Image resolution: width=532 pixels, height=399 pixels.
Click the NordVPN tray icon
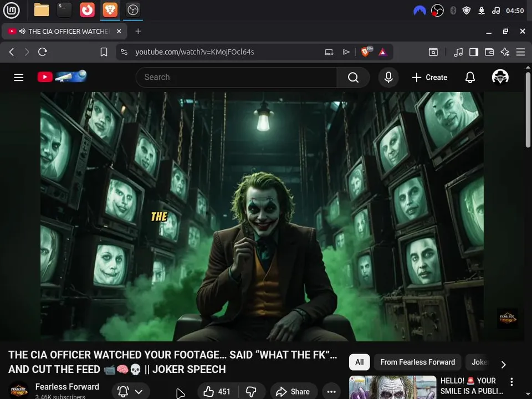click(x=420, y=11)
